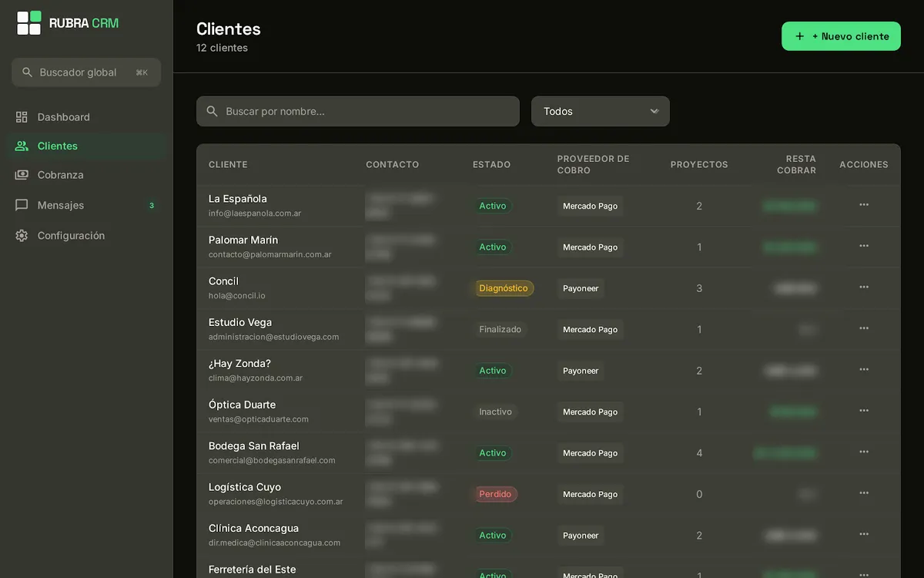Screen dimensions: 924x578
Task: Click email administracion@estudiovega.com
Action: coord(273,337)
